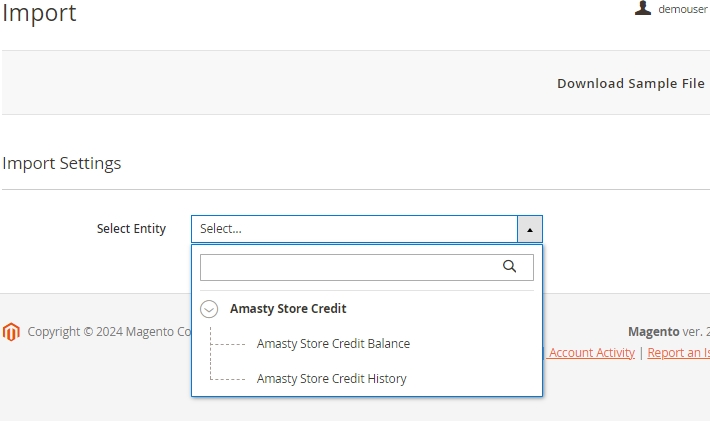Choose Amasty Store Credit History entity

click(x=331, y=378)
